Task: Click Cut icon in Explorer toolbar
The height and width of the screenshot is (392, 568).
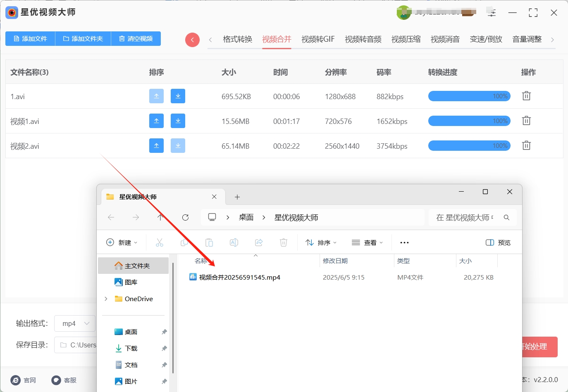Action: pyautogui.click(x=160, y=242)
